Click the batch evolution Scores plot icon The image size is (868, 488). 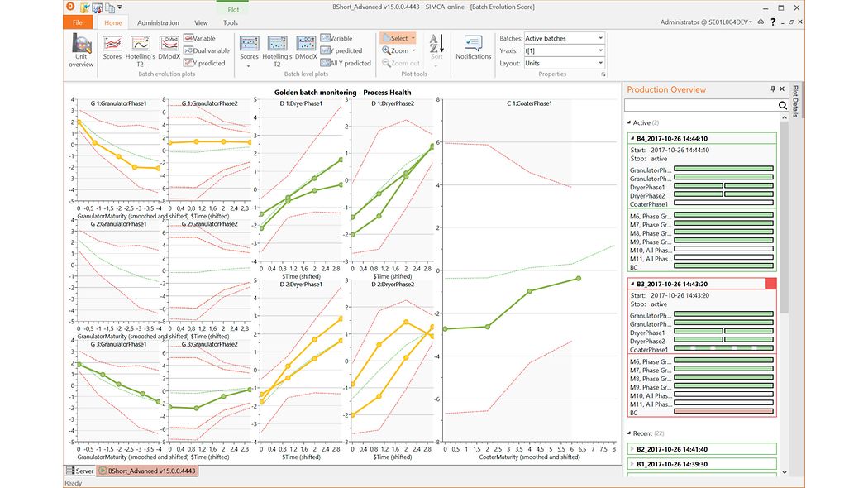pyautogui.click(x=112, y=46)
